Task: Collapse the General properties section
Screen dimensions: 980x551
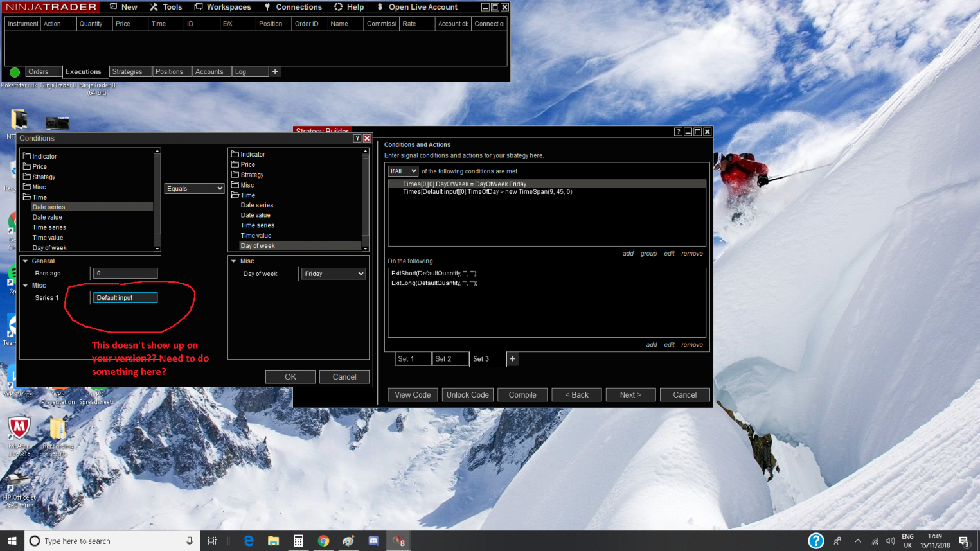Action: pyautogui.click(x=26, y=261)
